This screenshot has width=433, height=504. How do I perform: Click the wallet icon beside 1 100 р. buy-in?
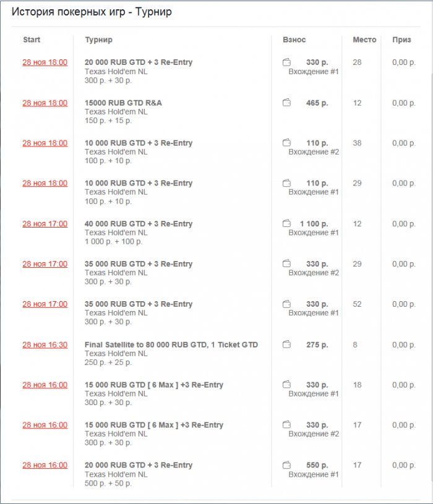pyautogui.click(x=286, y=223)
